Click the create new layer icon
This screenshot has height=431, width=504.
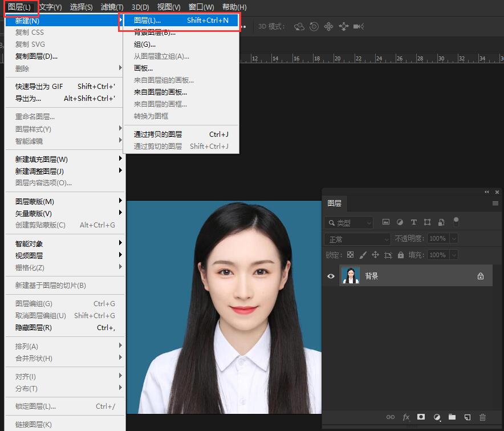coord(467,417)
